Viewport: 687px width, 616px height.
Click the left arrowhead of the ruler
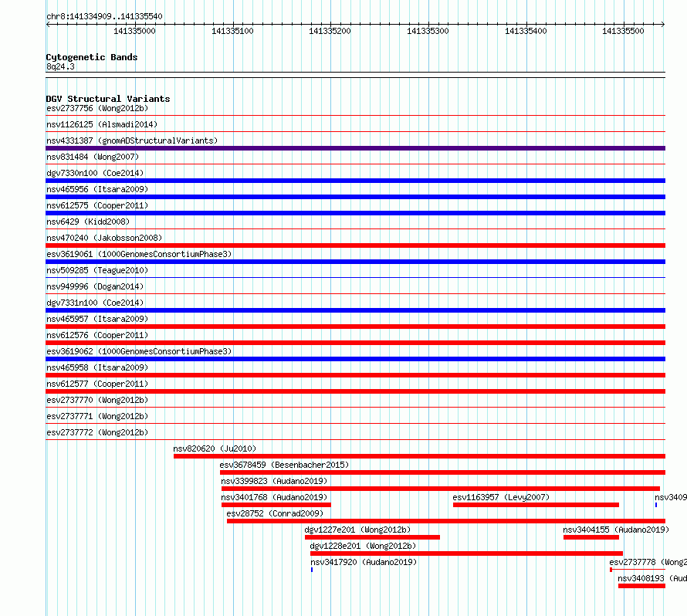click(48, 24)
